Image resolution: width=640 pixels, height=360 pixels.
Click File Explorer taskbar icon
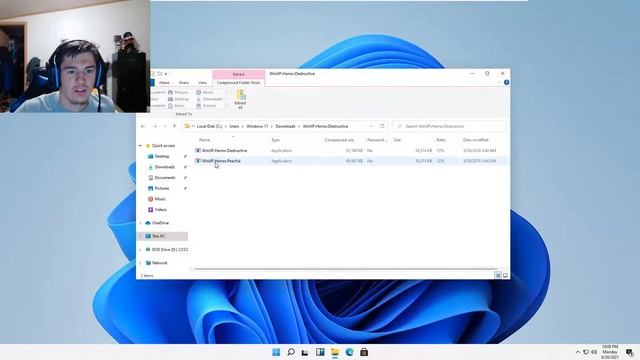335,352
